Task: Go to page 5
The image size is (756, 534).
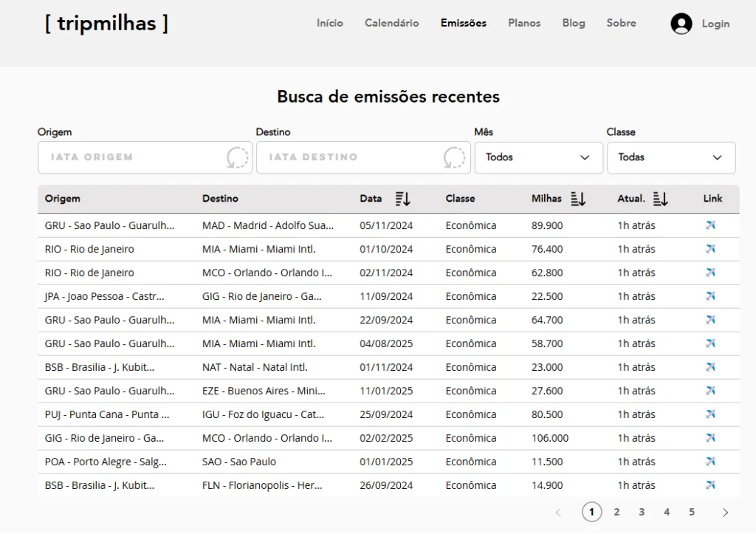Action: [692, 512]
